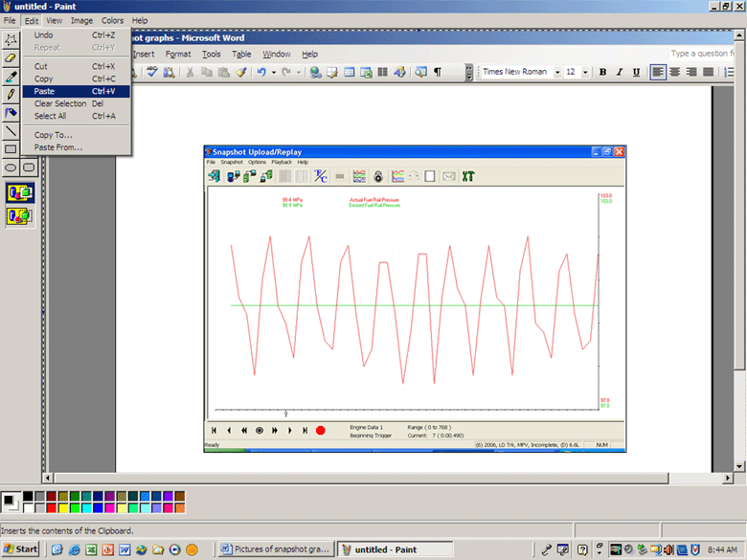Select the Free-Form Select tool
This screenshot has height=560, width=747.
coord(11,39)
